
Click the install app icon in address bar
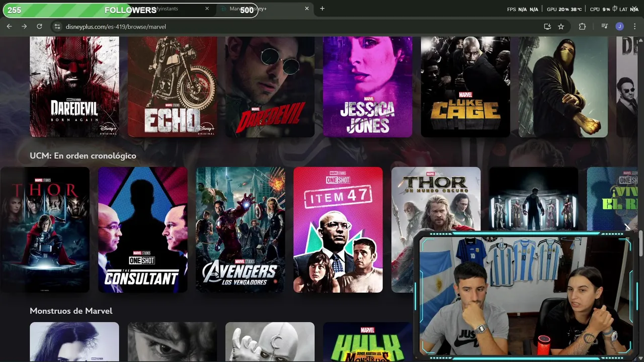pyautogui.click(x=547, y=27)
